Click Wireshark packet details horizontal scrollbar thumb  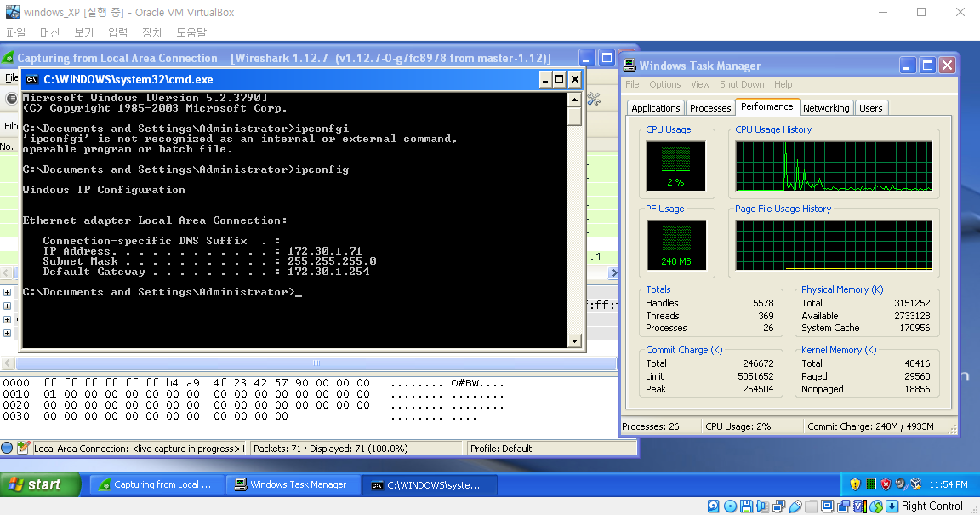[x=316, y=363]
